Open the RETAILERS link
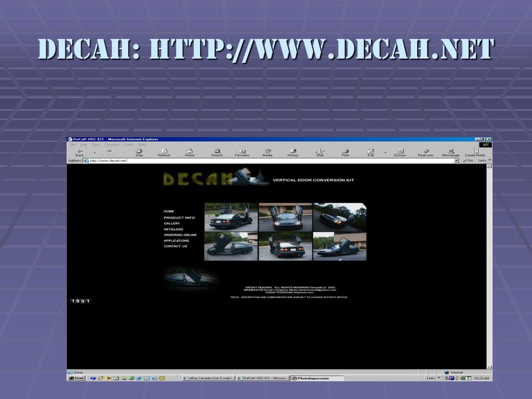Screen dimensions: 532x399 coord(174,229)
